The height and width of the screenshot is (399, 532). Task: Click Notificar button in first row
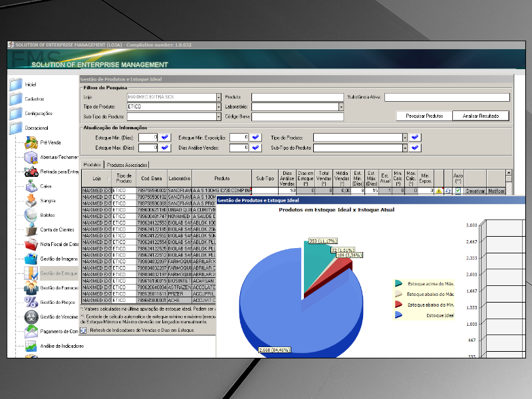click(x=496, y=191)
